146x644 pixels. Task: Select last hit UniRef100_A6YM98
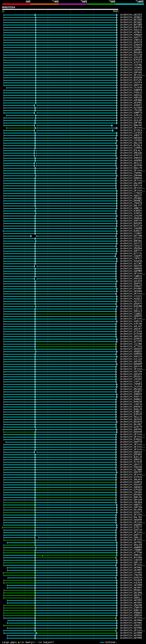click(x=131, y=638)
